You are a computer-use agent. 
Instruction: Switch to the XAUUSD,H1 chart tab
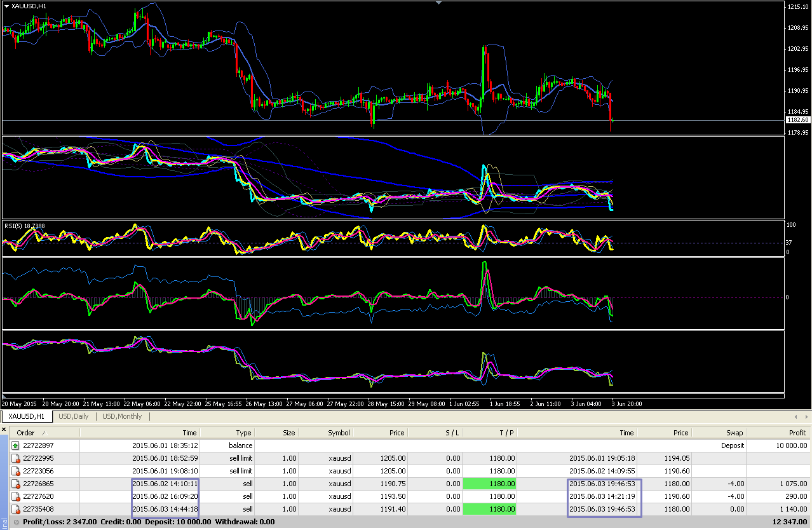coord(26,416)
